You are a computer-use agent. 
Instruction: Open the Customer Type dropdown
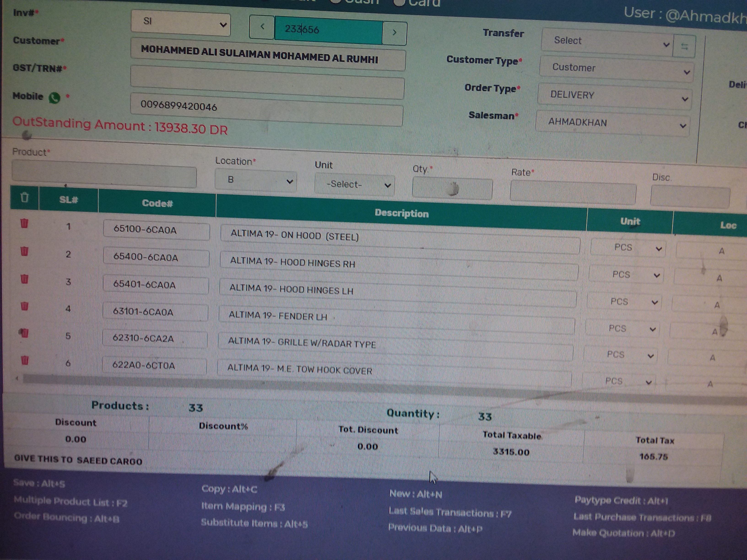pyautogui.click(x=617, y=69)
